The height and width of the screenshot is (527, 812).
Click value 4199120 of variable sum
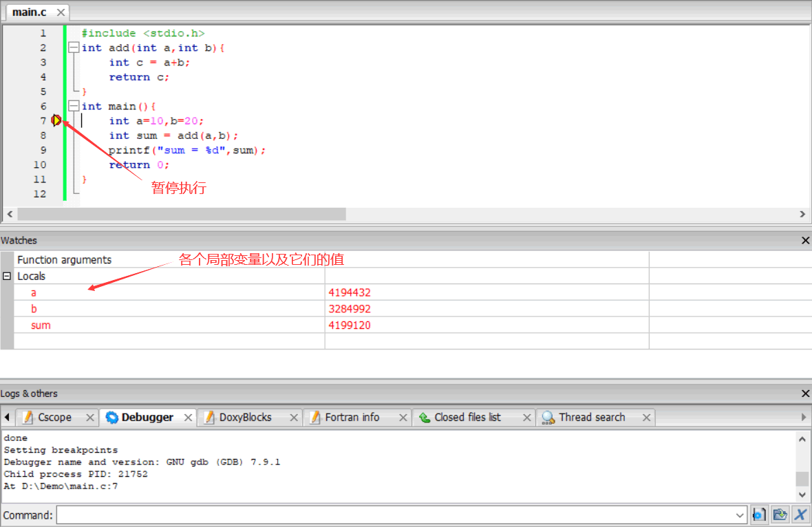point(350,325)
